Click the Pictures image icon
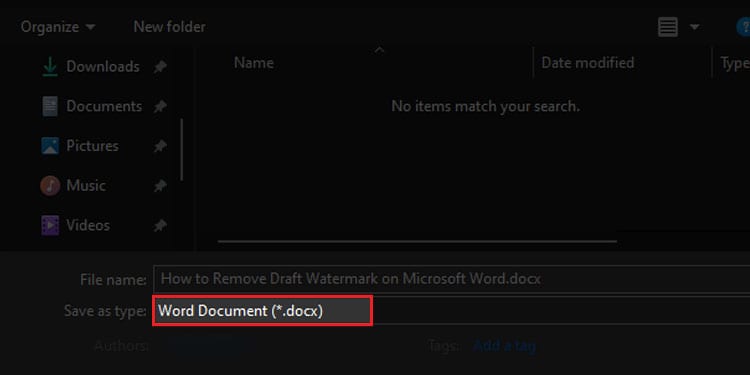The height and width of the screenshot is (375, 750). click(50, 146)
